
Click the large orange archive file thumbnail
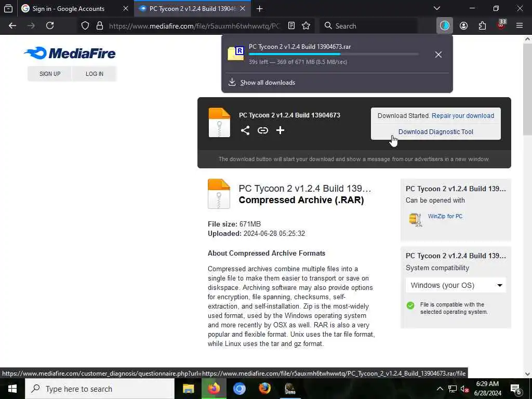[x=219, y=194]
